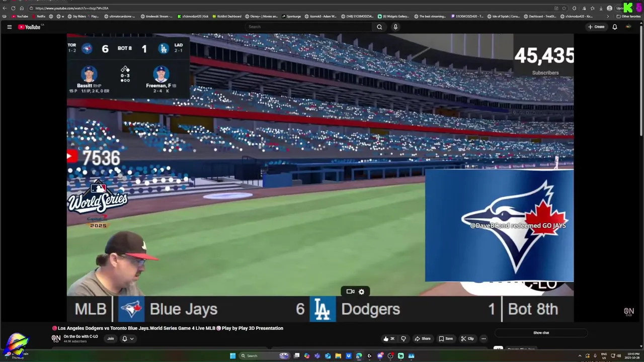Open the taskbar volume speaker control
This screenshot has width=644, height=362.
pos(619,355)
